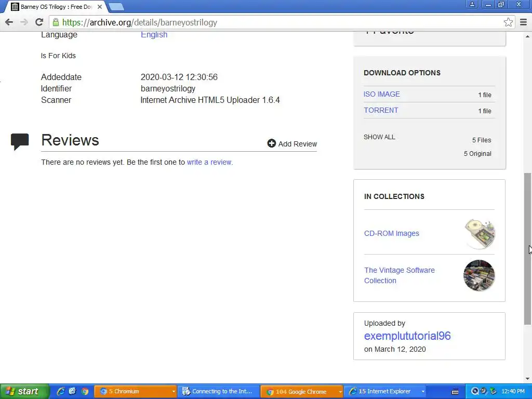This screenshot has width=532, height=399.
Task: Open uploader exemplututorial96 profile
Action: point(407,336)
